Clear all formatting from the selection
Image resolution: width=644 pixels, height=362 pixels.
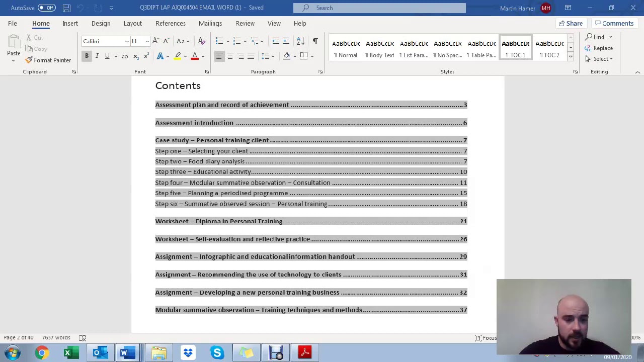(202, 41)
